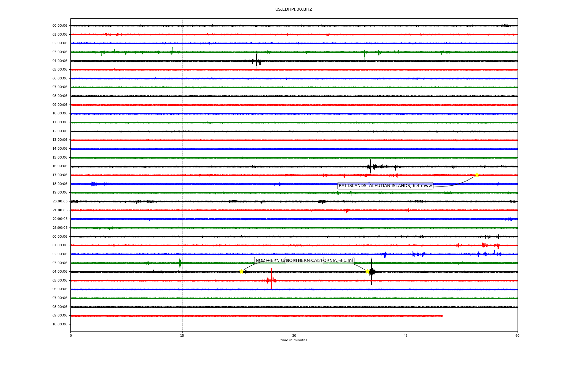Click the 60 tick label on the x-axis
The width and height of the screenshot is (588, 368).
[x=517, y=335]
